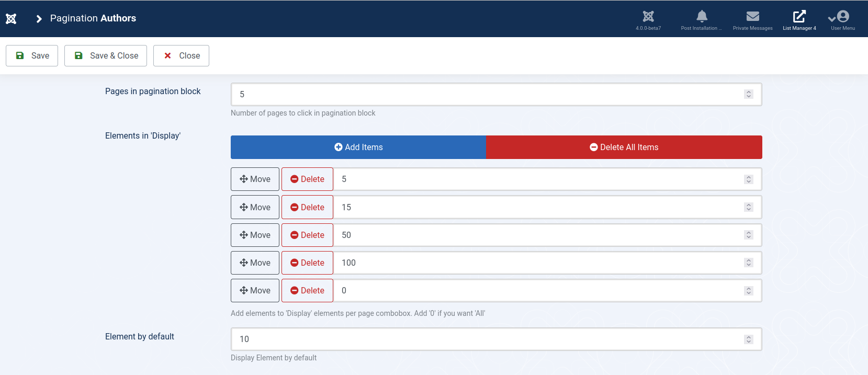
Task: Click Move handle for the row with 50
Action: point(255,235)
